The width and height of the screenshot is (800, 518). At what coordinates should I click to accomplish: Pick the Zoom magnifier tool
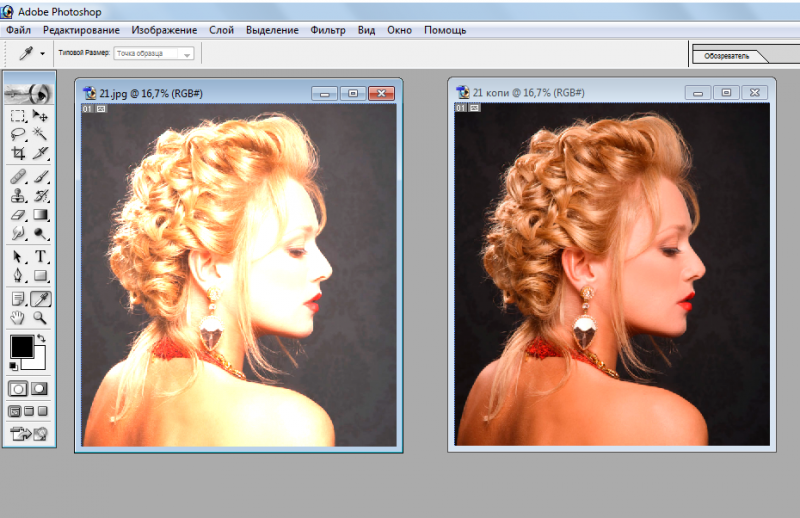pyautogui.click(x=41, y=318)
